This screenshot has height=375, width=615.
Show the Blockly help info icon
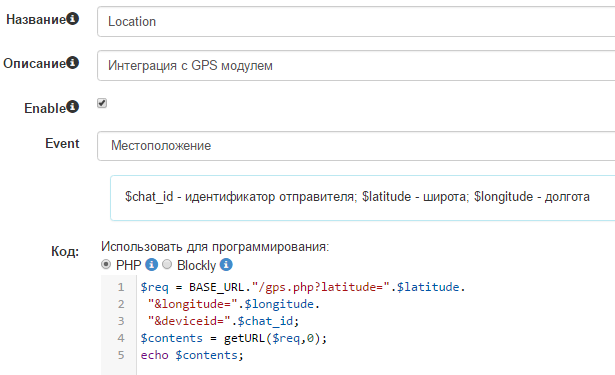pyautogui.click(x=226, y=265)
